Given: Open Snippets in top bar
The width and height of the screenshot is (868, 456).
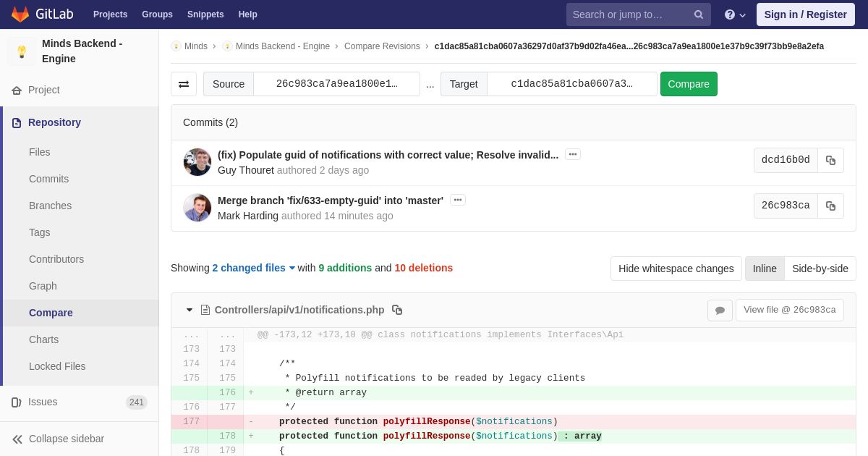Looking at the screenshot, I should coord(205,14).
